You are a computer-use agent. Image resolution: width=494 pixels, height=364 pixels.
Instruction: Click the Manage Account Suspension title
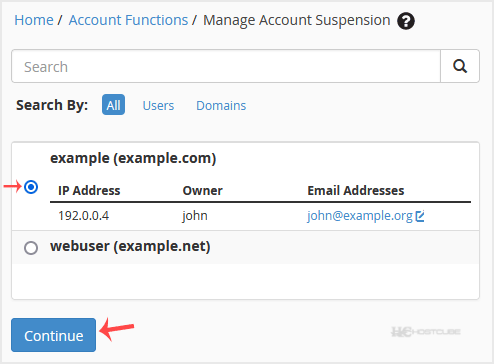click(297, 20)
